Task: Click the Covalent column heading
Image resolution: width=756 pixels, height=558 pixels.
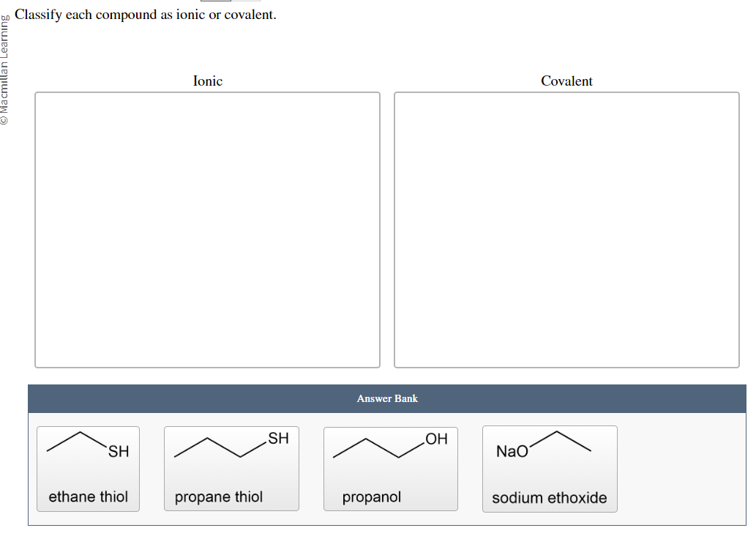Action: 566,81
